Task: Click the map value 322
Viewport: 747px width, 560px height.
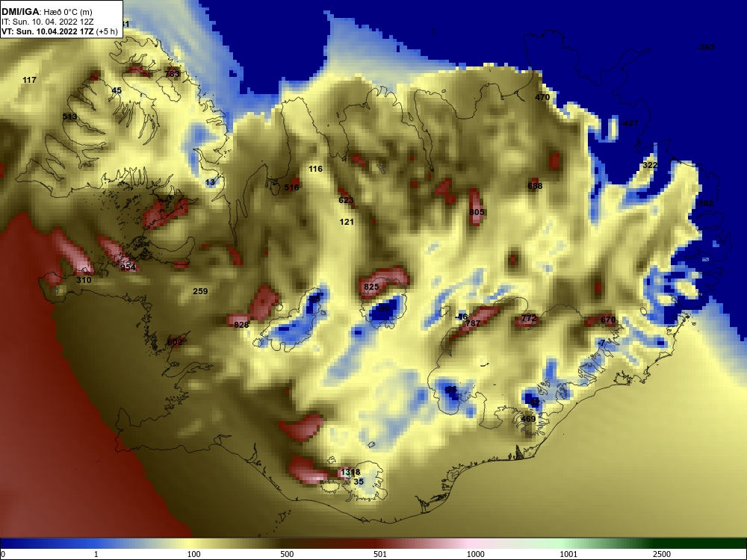Action: coord(651,165)
